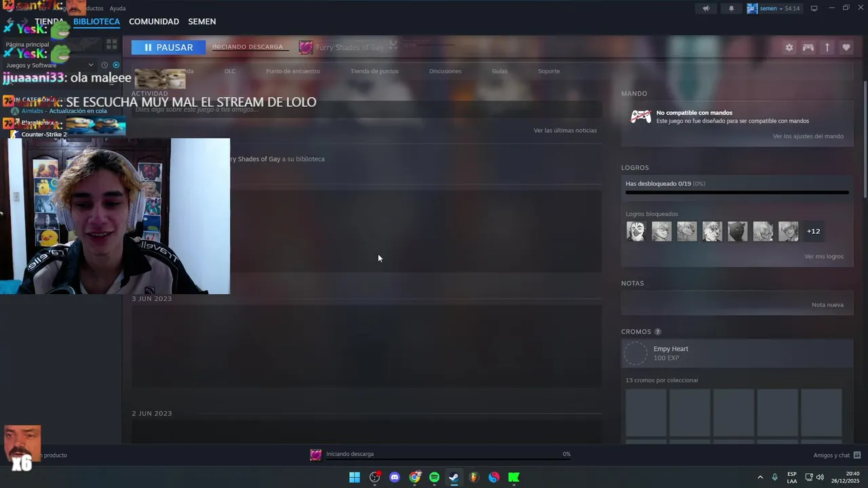
Task: Open the notifications bell icon
Action: [x=731, y=8]
